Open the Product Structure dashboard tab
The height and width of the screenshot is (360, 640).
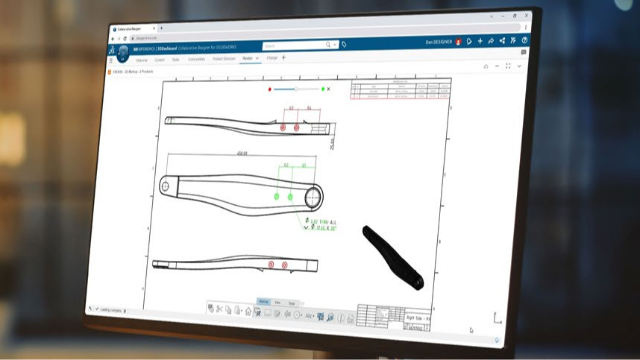[224, 59]
